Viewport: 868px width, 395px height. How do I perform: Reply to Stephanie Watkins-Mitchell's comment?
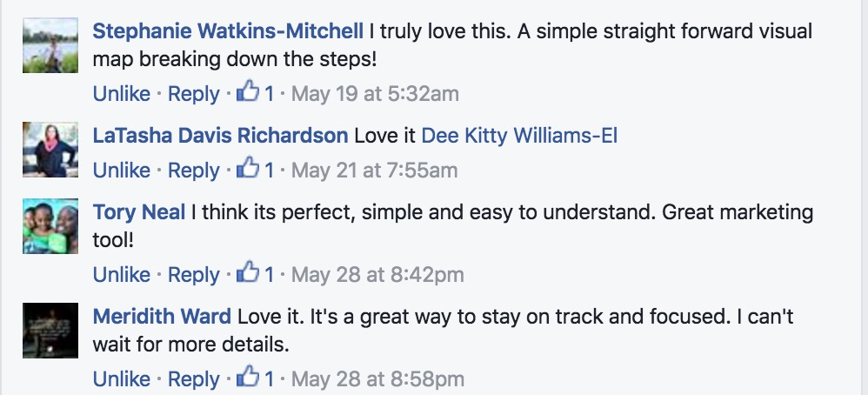point(193,93)
